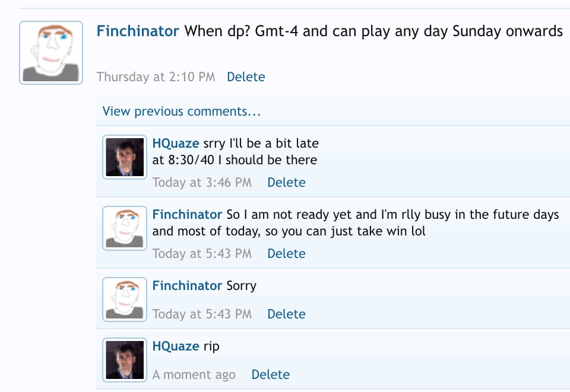Open the Finchinator username link in the 'not ready yet' comment
The image size is (570, 392).
point(187,214)
